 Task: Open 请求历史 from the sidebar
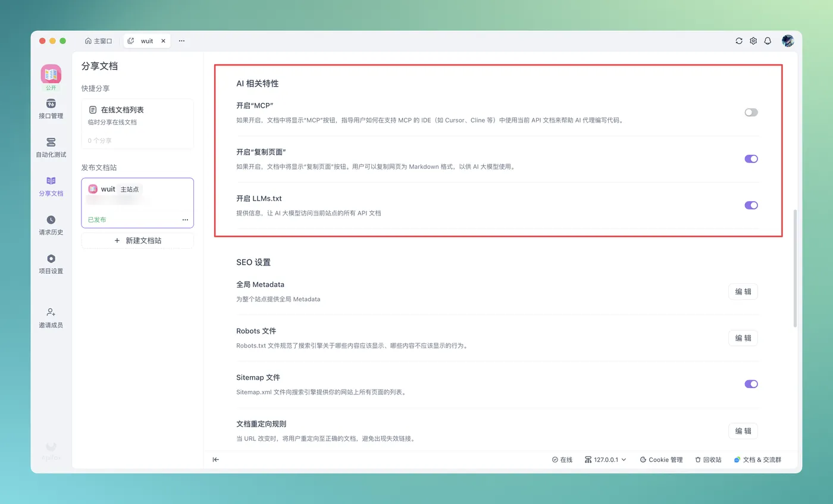(x=51, y=226)
